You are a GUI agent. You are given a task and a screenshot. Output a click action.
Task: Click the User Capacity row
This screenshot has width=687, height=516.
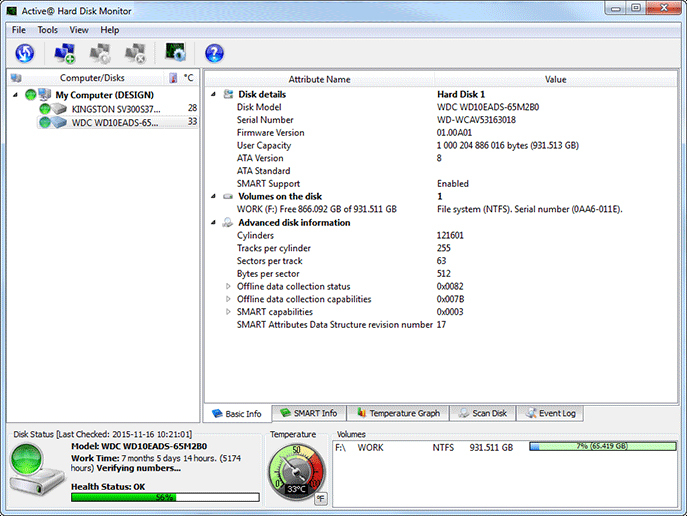(440, 145)
